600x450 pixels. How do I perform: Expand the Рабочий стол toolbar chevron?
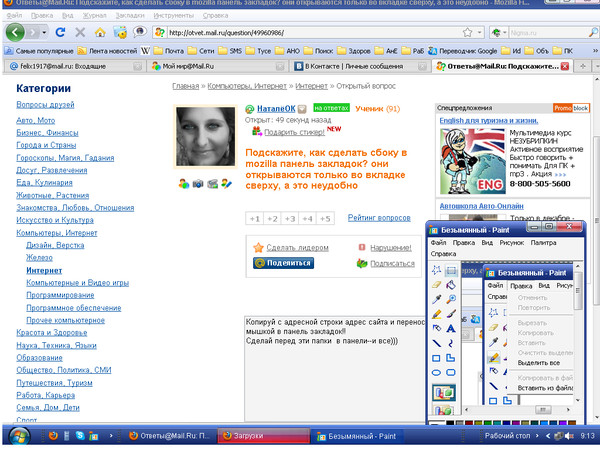[x=537, y=436]
